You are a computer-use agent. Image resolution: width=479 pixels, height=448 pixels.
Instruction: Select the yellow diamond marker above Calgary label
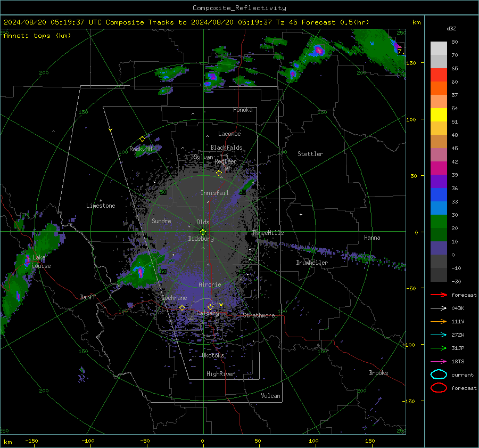pos(210,307)
